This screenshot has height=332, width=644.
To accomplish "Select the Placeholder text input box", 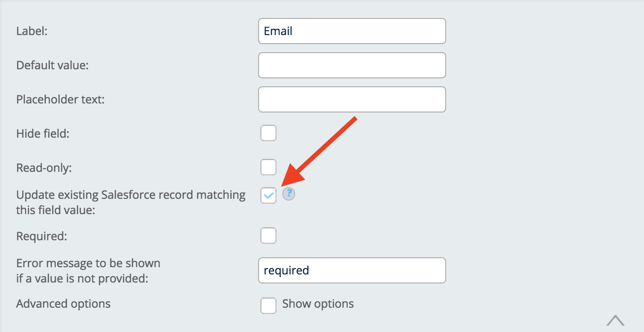I will coord(352,99).
